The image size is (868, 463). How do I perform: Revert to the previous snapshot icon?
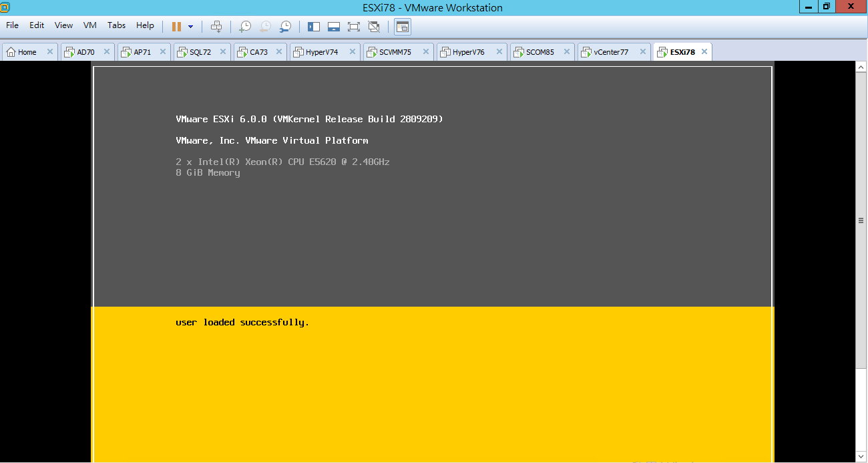265,27
